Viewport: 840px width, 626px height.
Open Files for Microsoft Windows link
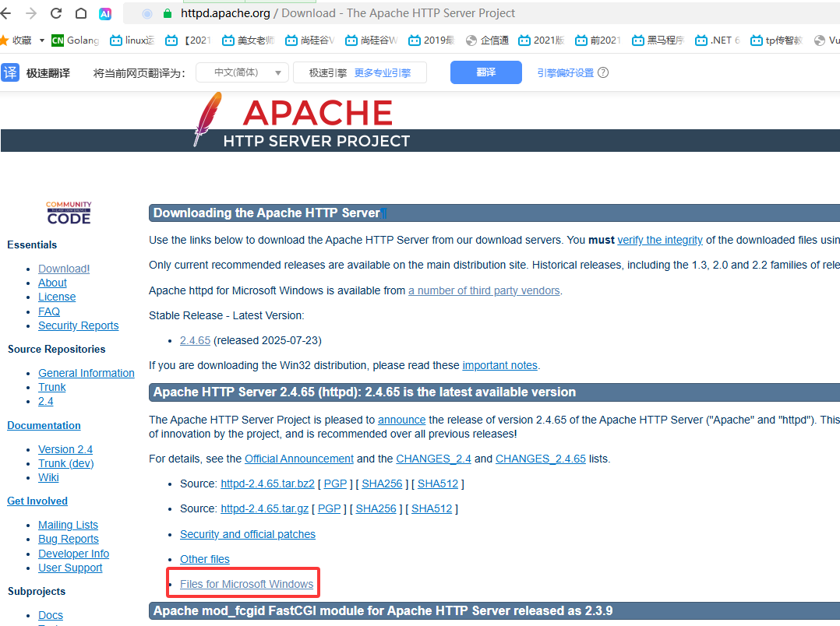[x=246, y=584]
